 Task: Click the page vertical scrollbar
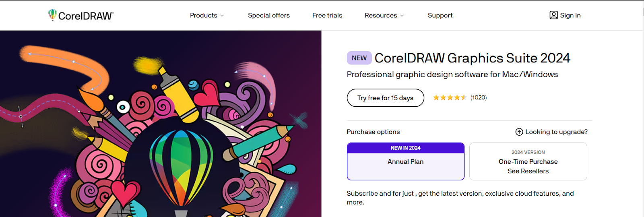point(642,109)
